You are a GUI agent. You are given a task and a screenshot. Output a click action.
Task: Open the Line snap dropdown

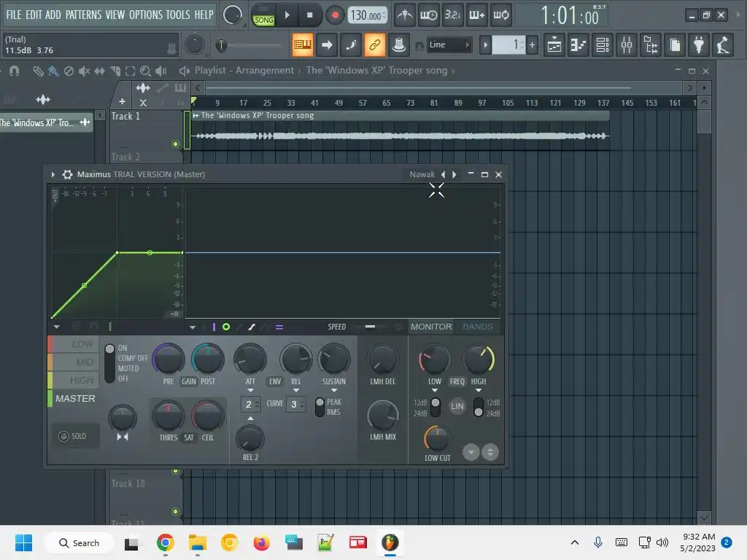coord(449,44)
